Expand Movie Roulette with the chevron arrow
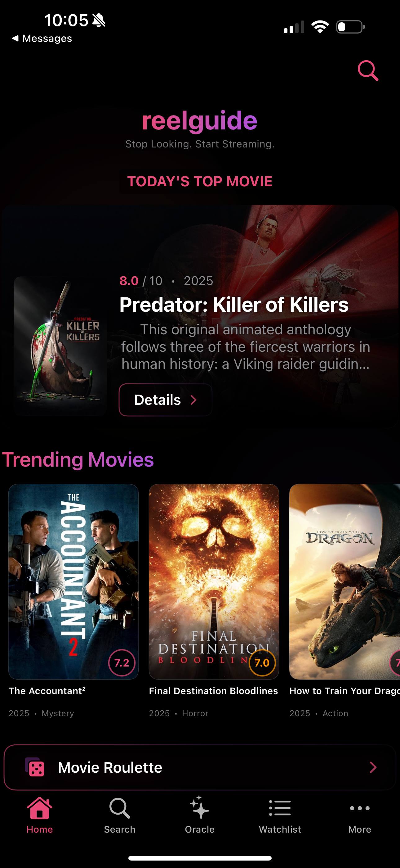Viewport: 400px width, 868px height. pyautogui.click(x=373, y=767)
